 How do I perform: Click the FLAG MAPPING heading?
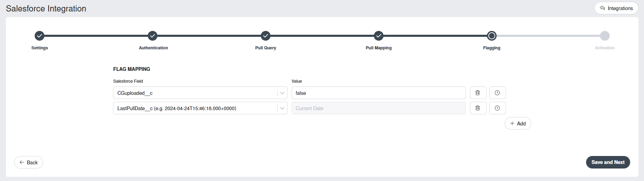[131, 69]
